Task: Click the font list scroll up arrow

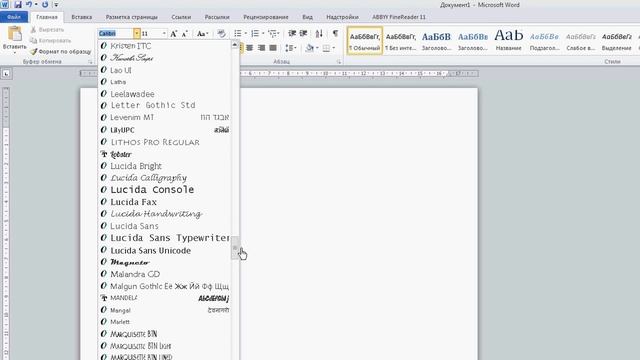Action: click(x=235, y=44)
